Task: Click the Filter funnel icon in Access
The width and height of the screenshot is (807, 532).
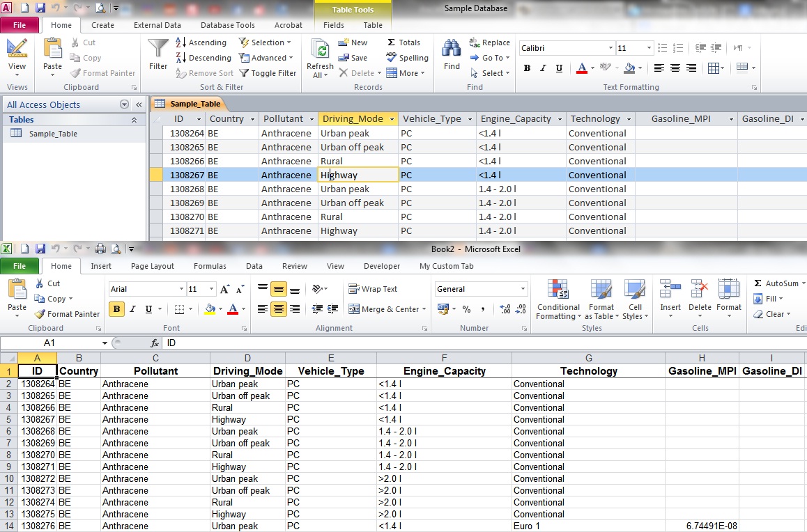Action: tap(158, 49)
